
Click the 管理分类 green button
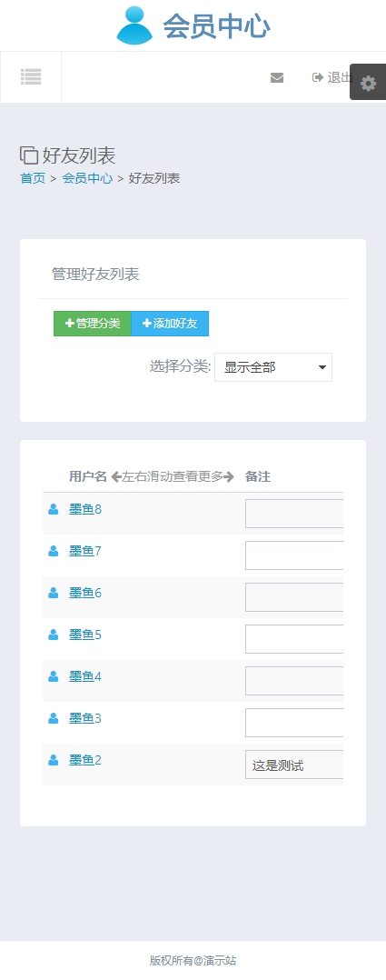point(93,323)
